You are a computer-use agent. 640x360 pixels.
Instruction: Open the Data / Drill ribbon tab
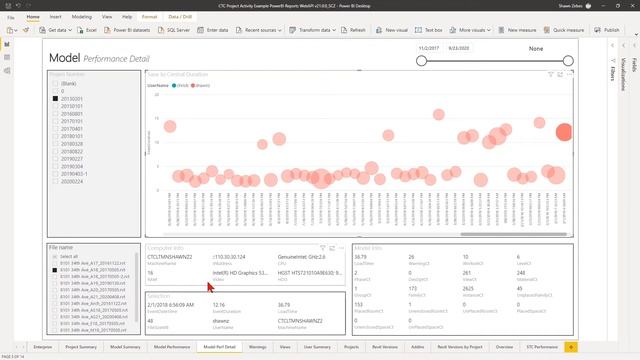tap(180, 17)
